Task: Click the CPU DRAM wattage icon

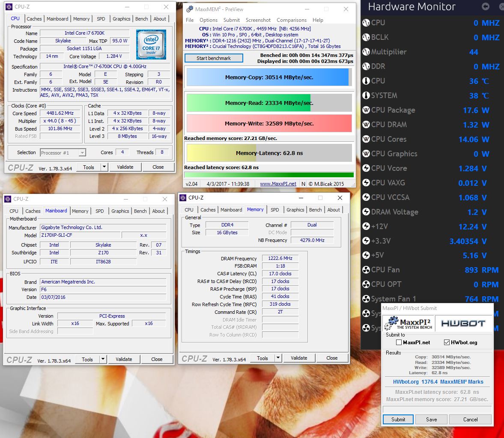Action: pyautogui.click(x=366, y=125)
